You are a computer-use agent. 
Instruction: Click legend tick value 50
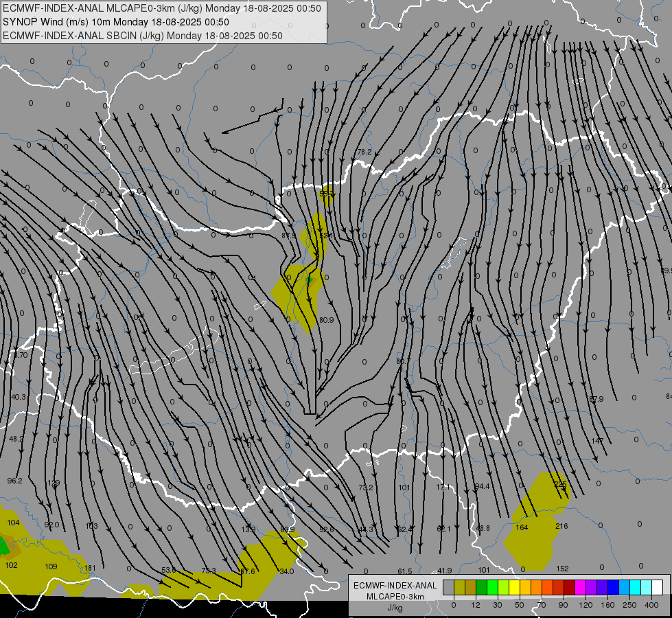[x=519, y=605]
